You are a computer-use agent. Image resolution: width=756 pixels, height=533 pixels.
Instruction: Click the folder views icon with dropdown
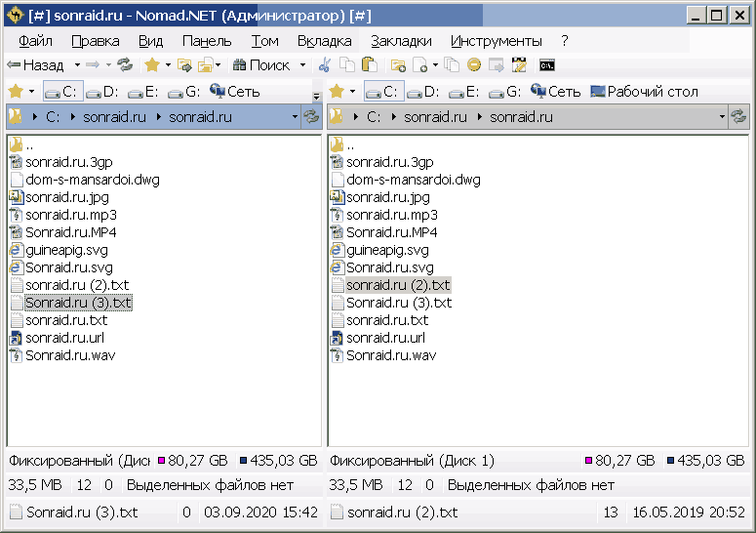point(207,64)
